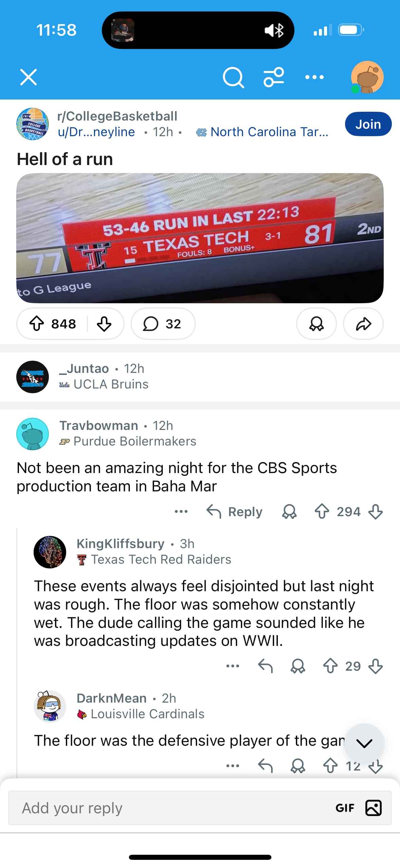This screenshot has height=868, width=400.
Task: Share the post
Action: tap(363, 324)
